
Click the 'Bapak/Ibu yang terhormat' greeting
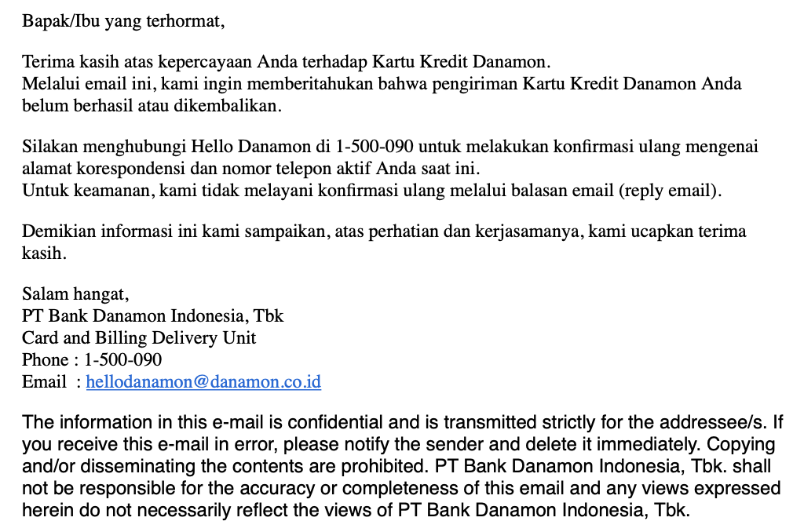[x=123, y=21]
